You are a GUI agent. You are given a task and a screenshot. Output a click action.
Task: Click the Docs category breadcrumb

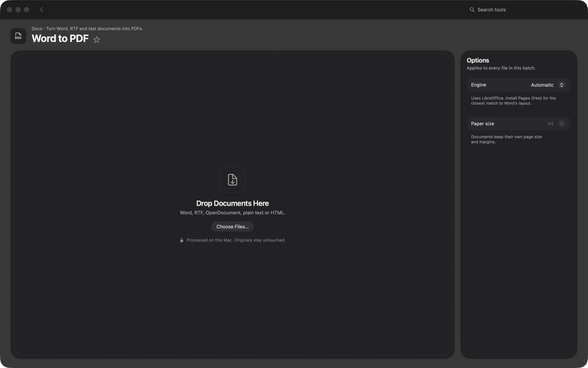coord(37,29)
